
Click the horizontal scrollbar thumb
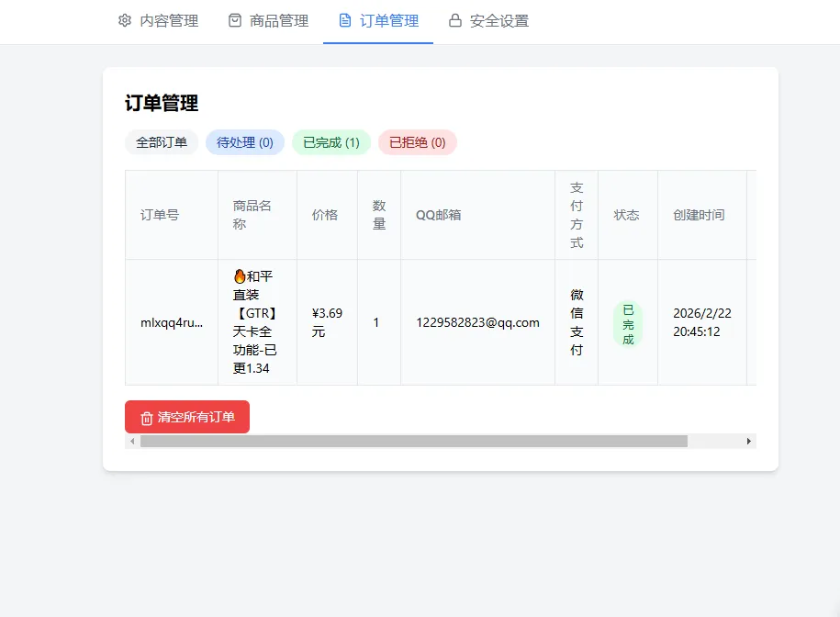click(x=413, y=441)
